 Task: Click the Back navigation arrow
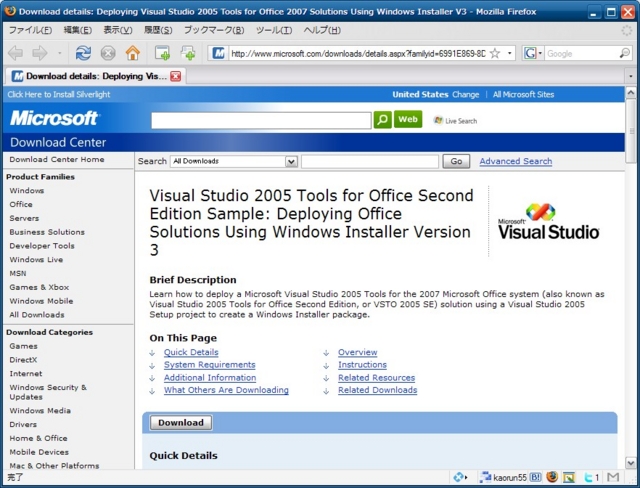pos(16,53)
